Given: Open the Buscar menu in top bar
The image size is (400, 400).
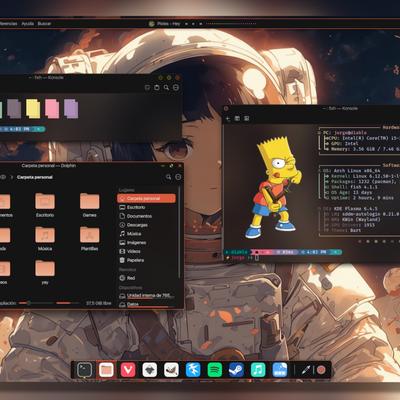Looking at the screenshot, I should pyautogui.click(x=44, y=24).
